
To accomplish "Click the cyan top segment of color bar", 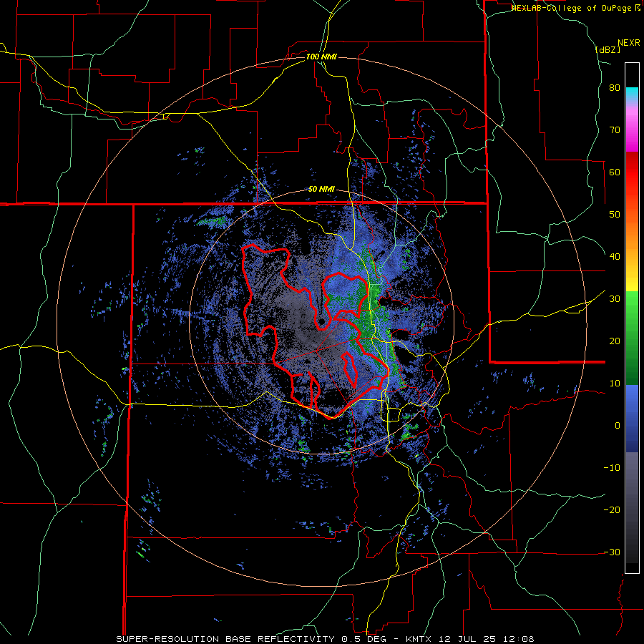I will pos(632,94).
